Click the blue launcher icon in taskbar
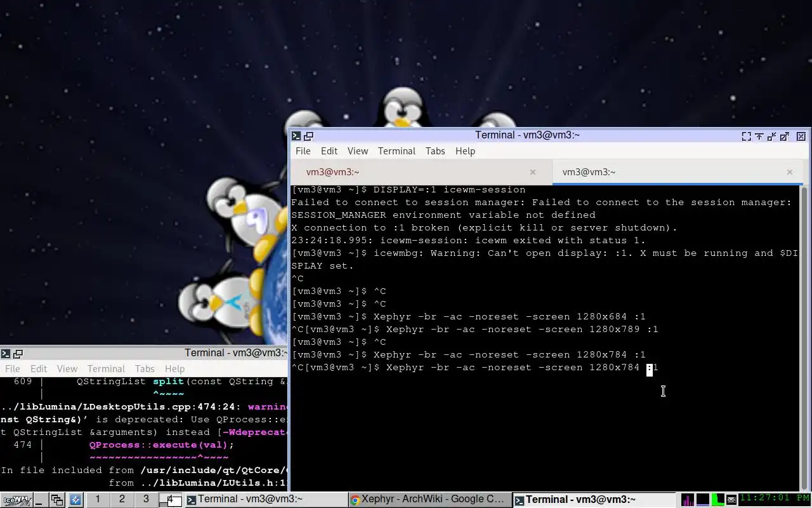 tap(75, 500)
